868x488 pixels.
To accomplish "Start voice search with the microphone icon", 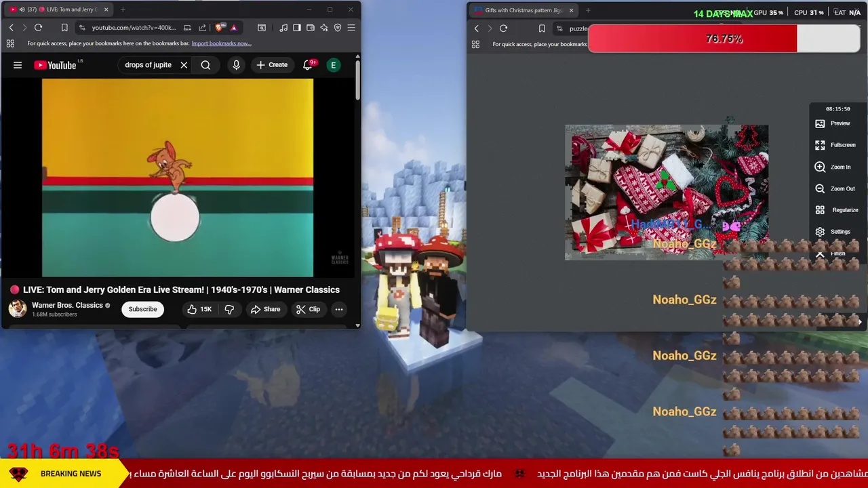I will pyautogui.click(x=236, y=65).
